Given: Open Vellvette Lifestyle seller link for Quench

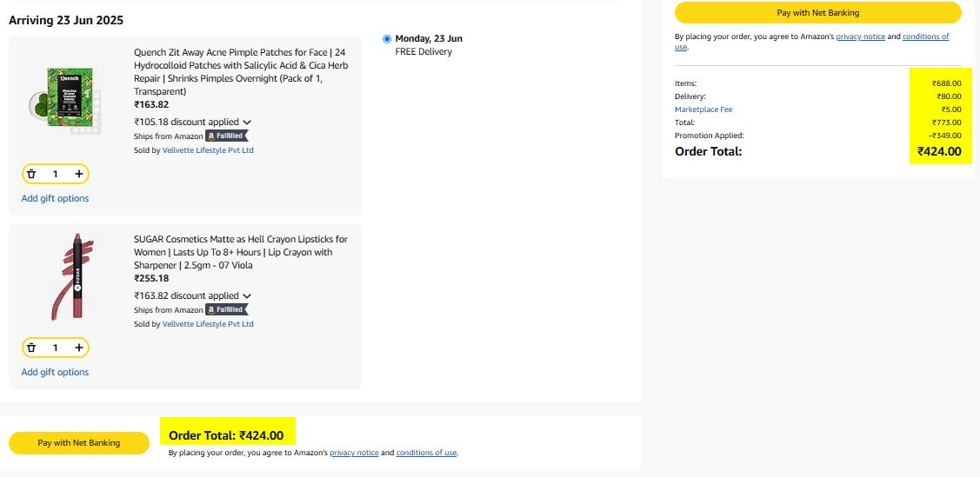Looking at the screenshot, I should pos(208,150).
